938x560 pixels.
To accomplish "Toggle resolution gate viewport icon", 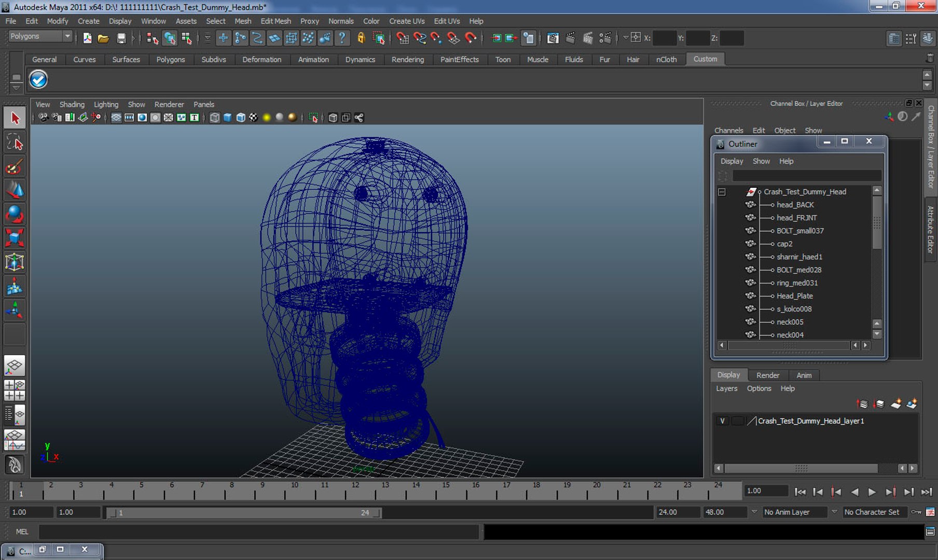I will click(x=142, y=118).
